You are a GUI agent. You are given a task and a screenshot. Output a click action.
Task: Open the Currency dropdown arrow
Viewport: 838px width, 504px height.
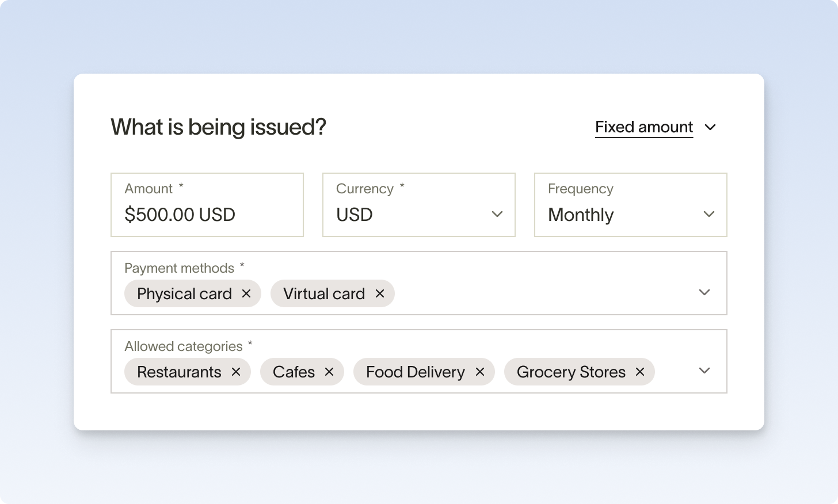497,214
